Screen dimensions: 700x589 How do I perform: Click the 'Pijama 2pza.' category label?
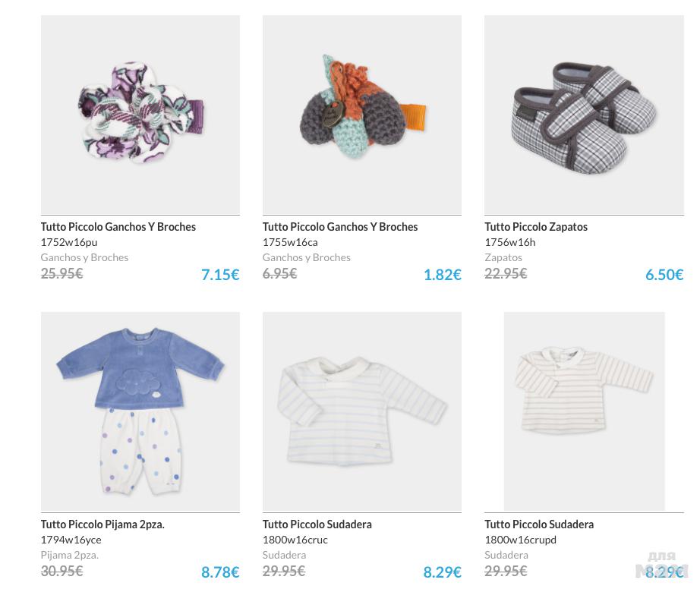70,555
